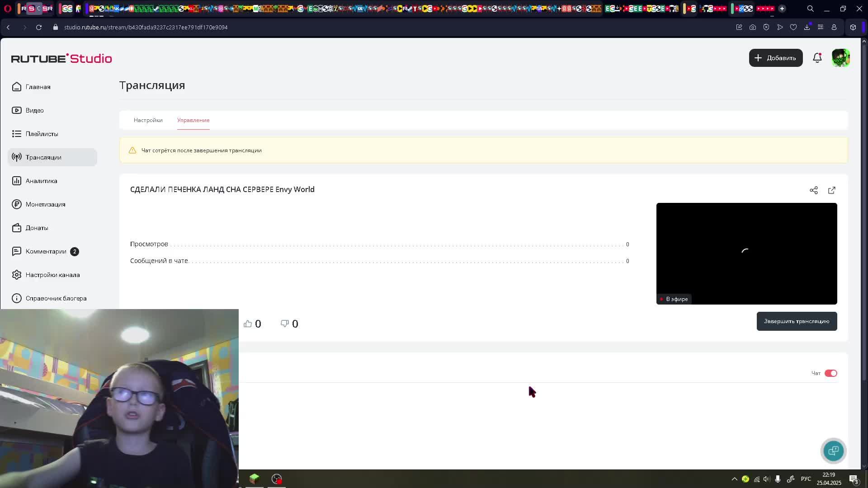Toggle the Чат switch off
This screenshot has width=868, height=488.
[x=830, y=373]
